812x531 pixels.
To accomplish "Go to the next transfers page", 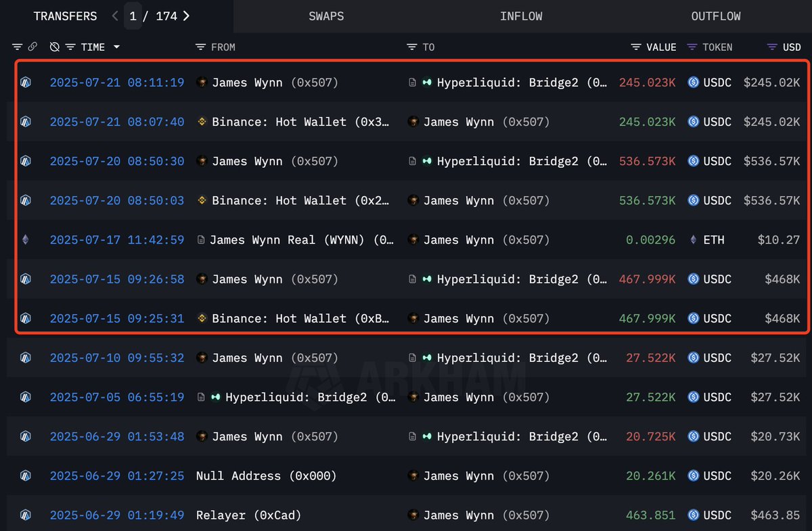I will point(186,16).
